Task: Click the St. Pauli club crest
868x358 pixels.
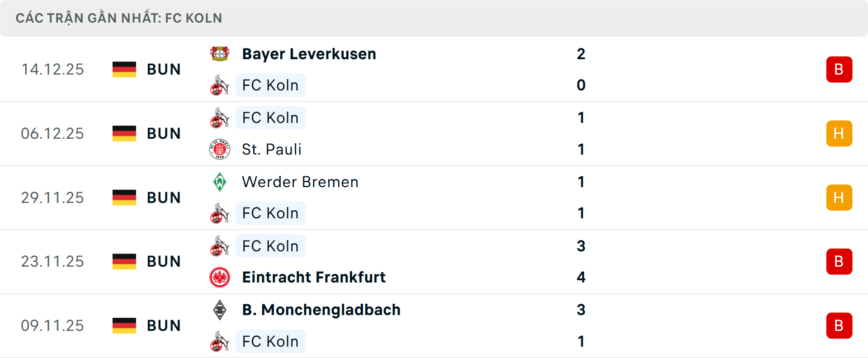Action: 220,149
